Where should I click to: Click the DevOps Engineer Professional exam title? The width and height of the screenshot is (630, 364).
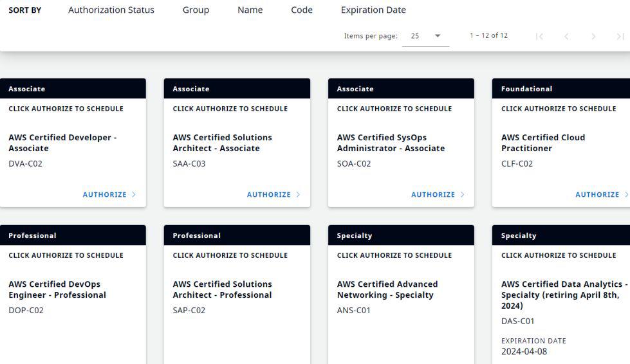pos(57,289)
